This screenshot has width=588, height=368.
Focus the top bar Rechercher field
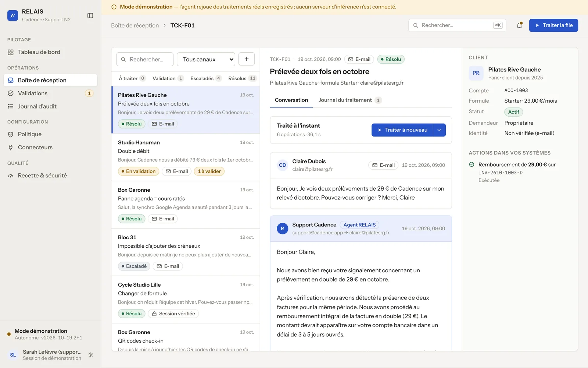tap(457, 25)
